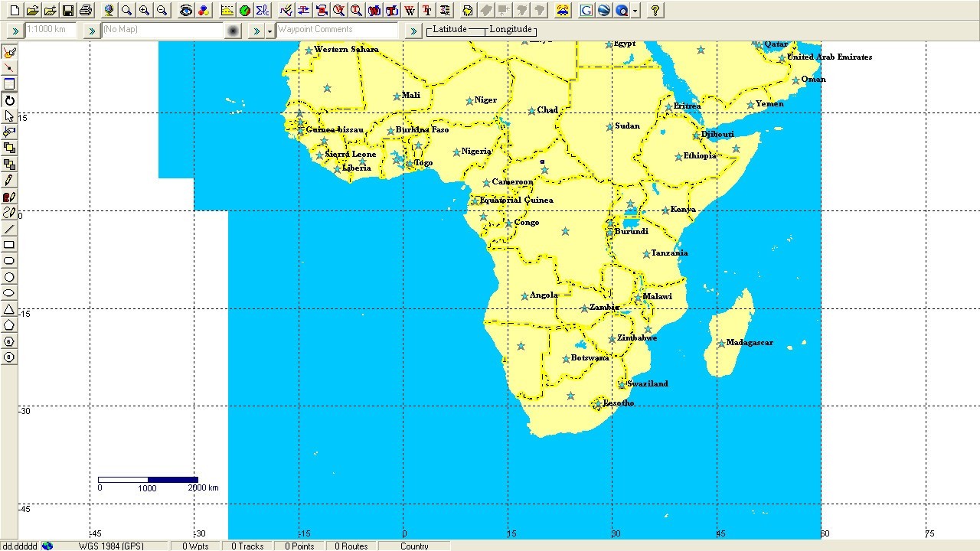Screen dimensions: 980x551
Task: Click the W text tool icon
Action: (x=410, y=11)
